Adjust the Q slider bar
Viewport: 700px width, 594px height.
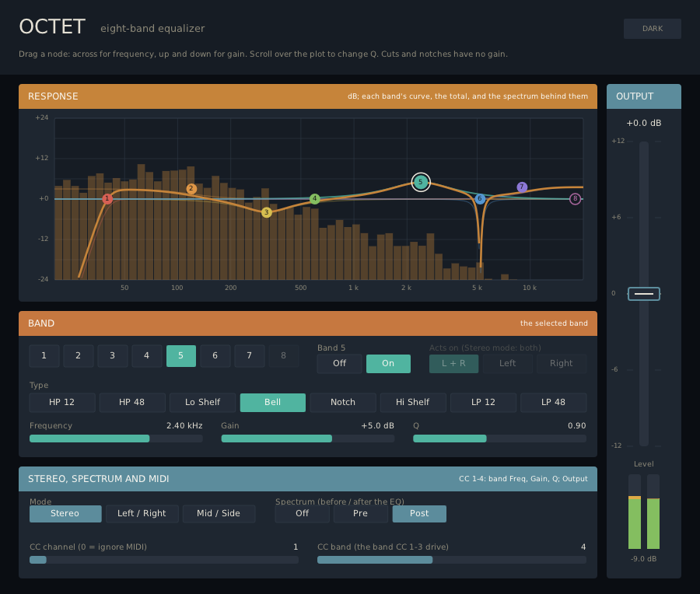click(x=499, y=439)
